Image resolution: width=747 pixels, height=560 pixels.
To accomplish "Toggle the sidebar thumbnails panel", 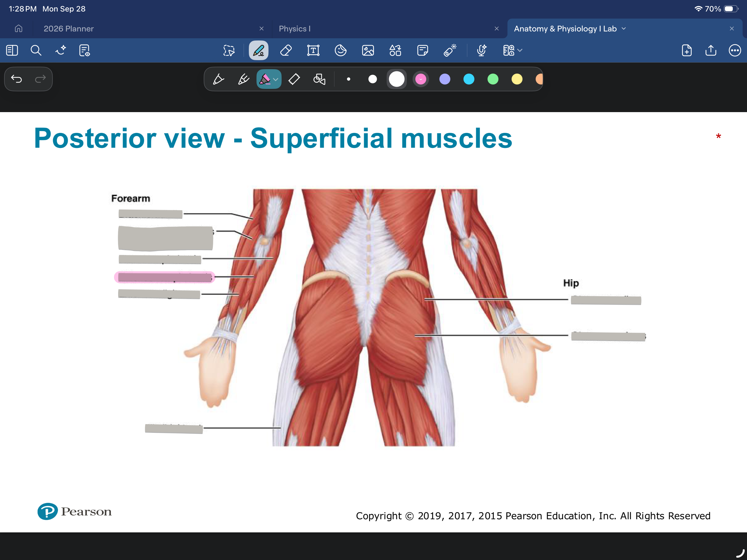I will click(12, 51).
